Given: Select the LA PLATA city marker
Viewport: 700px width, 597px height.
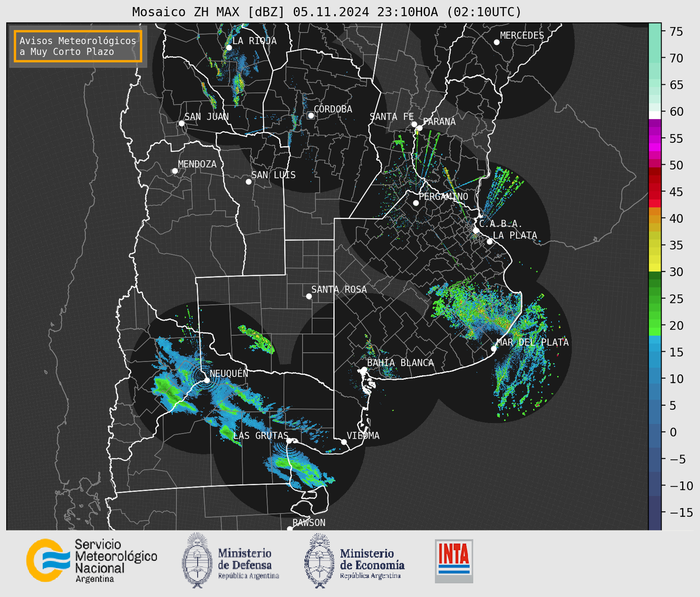Looking at the screenshot, I should (490, 242).
